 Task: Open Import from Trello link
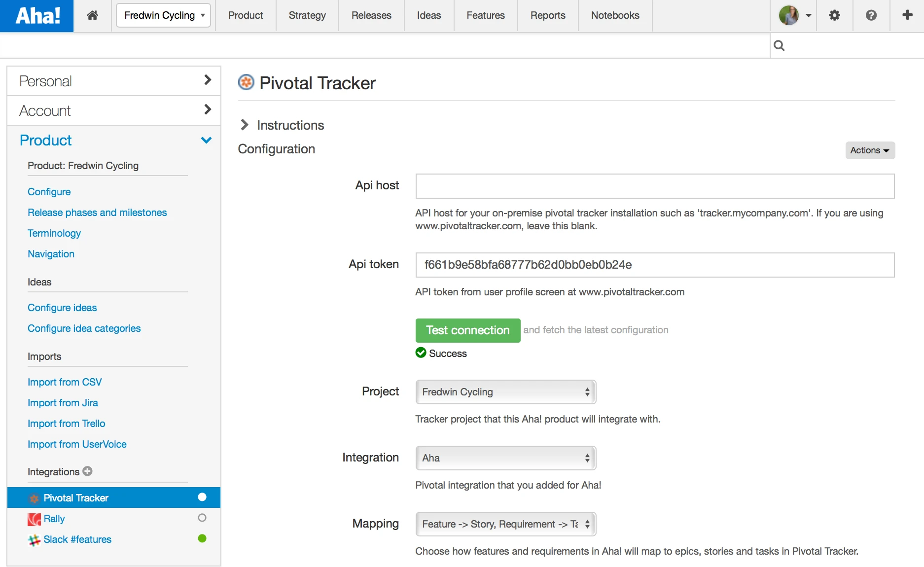[x=67, y=424]
